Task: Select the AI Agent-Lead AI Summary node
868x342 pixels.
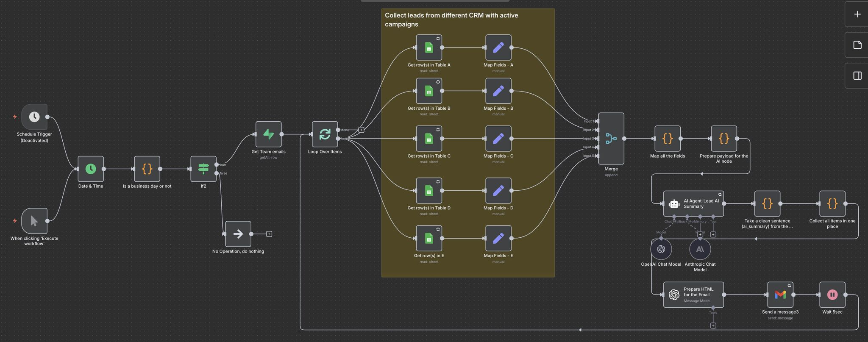Action: pos(693,204)
